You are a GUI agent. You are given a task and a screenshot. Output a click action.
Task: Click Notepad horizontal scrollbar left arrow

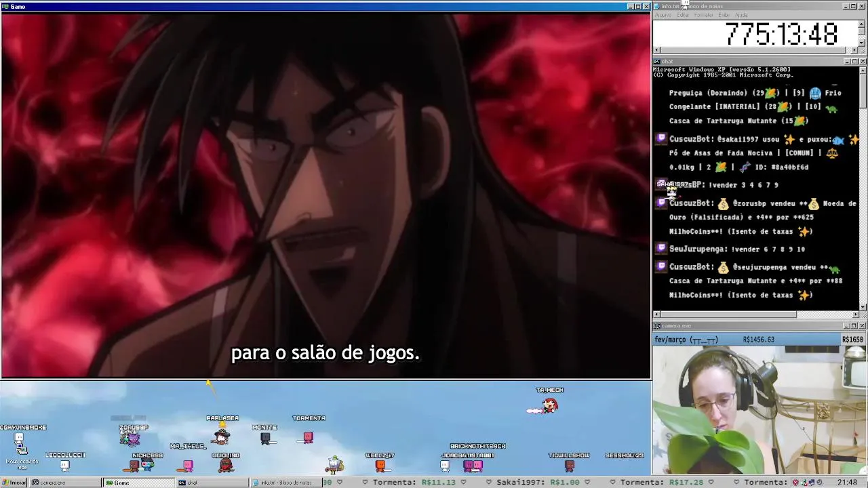pyautogui.click(x=656, y=50)
